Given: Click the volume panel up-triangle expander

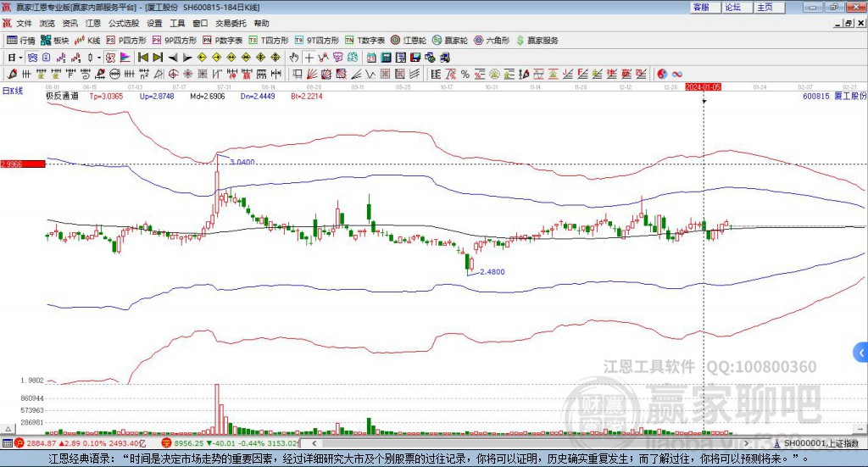Looking at the screenshot, I should (8, 429).
